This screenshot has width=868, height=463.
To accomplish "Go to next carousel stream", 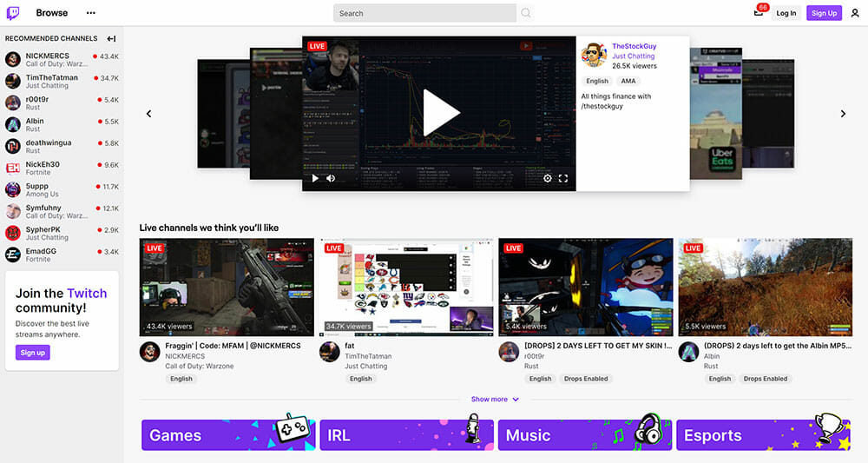I will pos(842,114).
